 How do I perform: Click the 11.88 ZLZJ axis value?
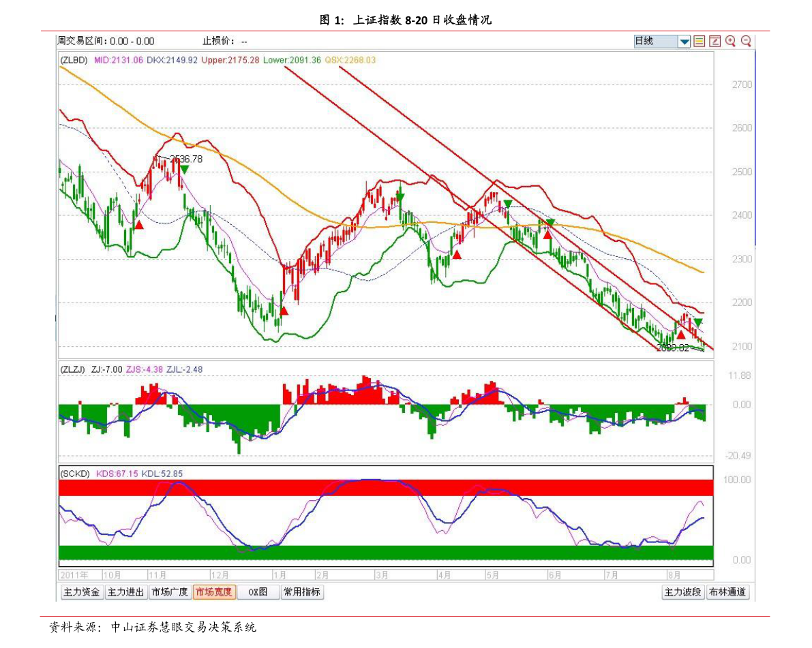(x=739, y=375)
